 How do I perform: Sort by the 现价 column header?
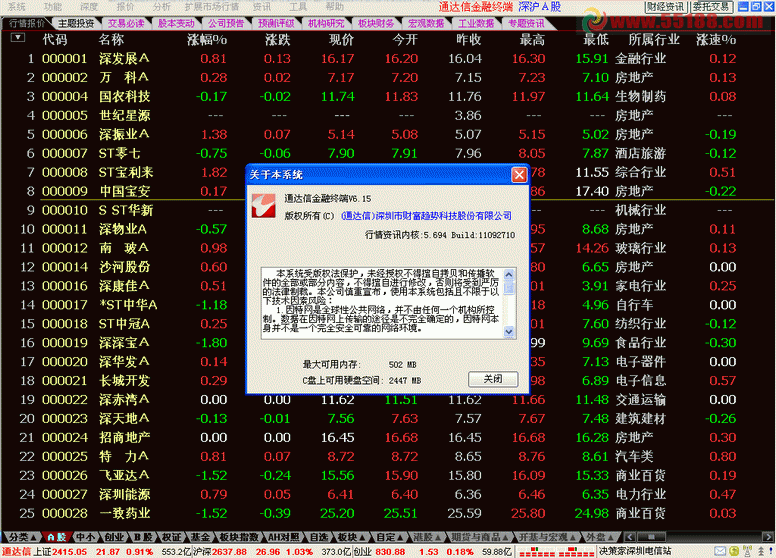click(x=341, y=40)
